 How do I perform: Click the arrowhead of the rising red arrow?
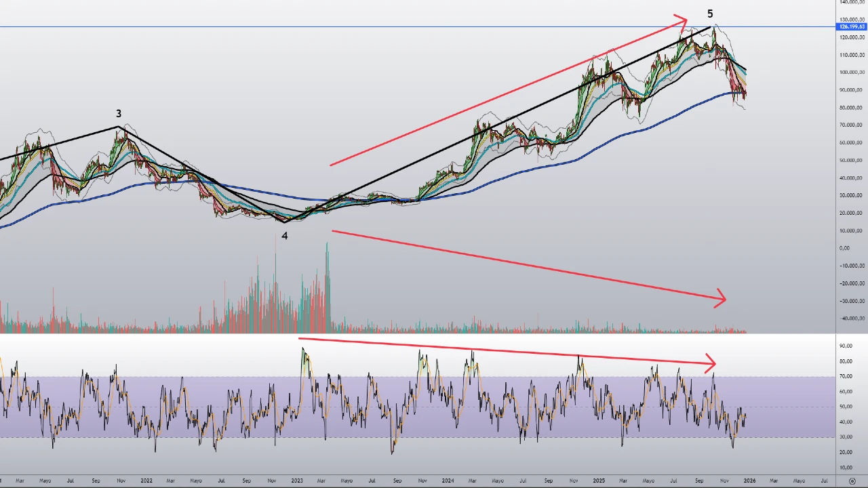[x=682, y=22]
